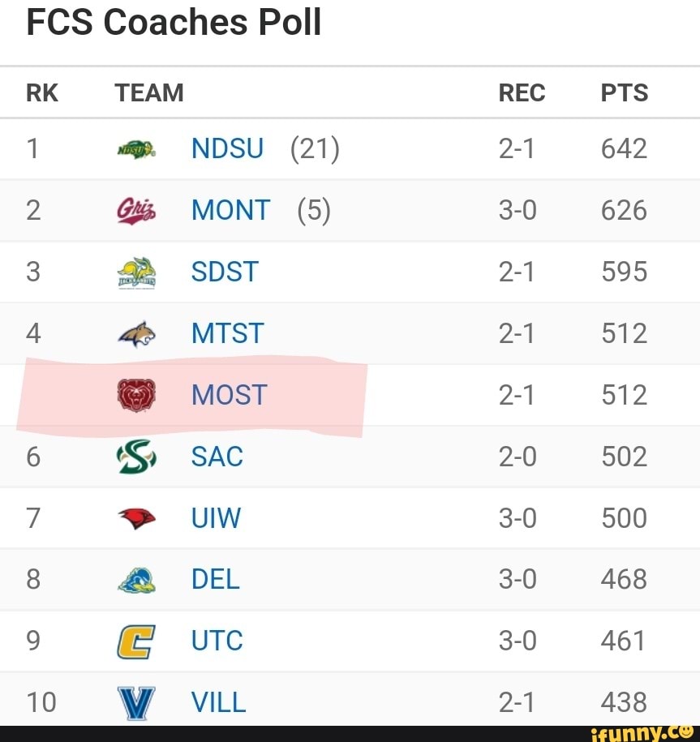Open the DEL team link

tap(215, 579)
